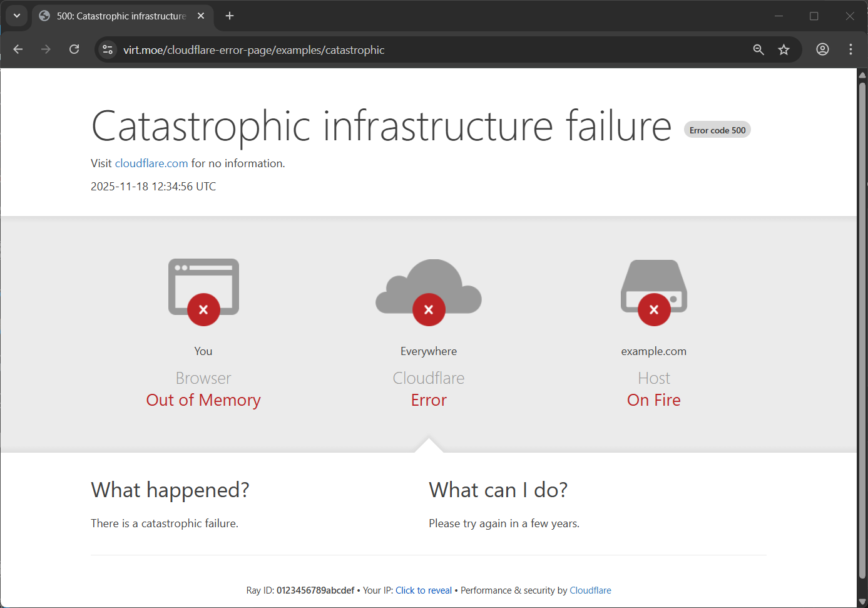Open the three-dot browser menu
This screenshot has height=608, width=868.
point(851,49)
